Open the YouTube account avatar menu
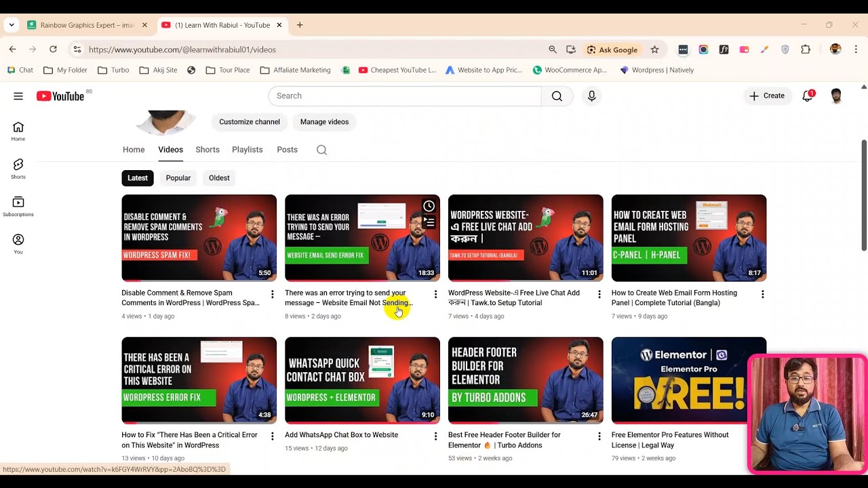Screen dimensions: 868x488 coord(836,96)
